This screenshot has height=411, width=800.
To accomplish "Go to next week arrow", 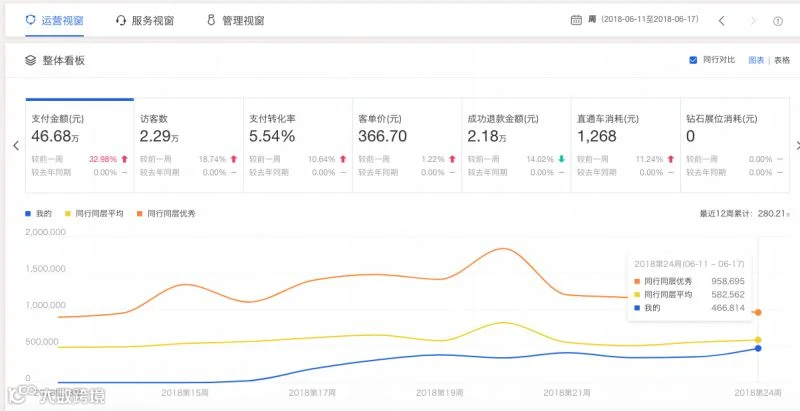I will (754, 21).
